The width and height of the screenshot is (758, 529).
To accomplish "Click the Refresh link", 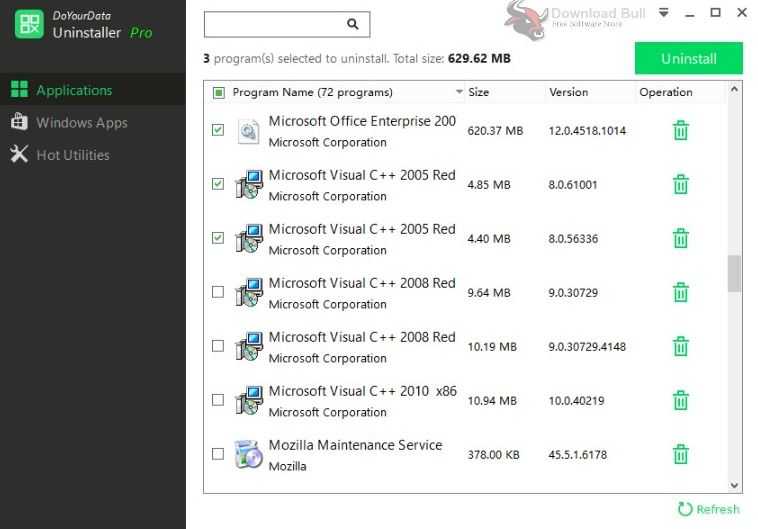I will pos(709,509).
